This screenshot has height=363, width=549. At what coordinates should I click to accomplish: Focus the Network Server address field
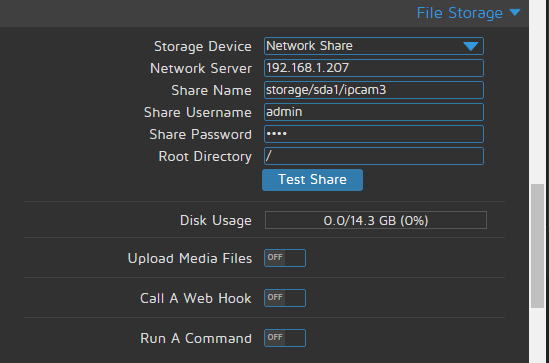click(x=374, y=68)
